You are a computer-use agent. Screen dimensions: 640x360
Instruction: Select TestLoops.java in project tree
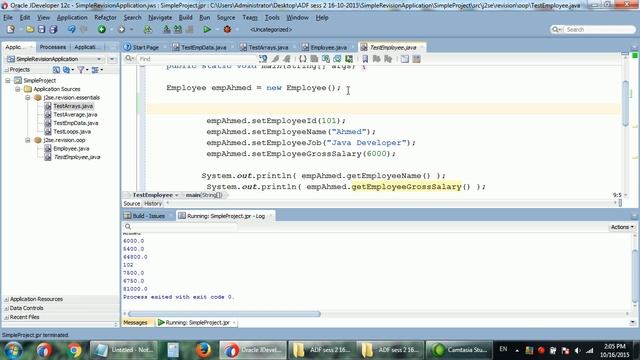pyautogui.click(x=72, y=131)
